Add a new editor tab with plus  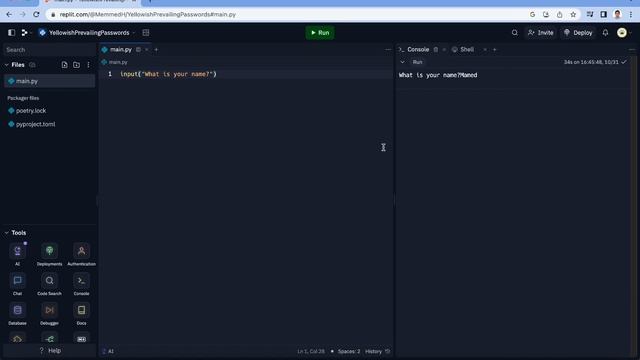156,50
